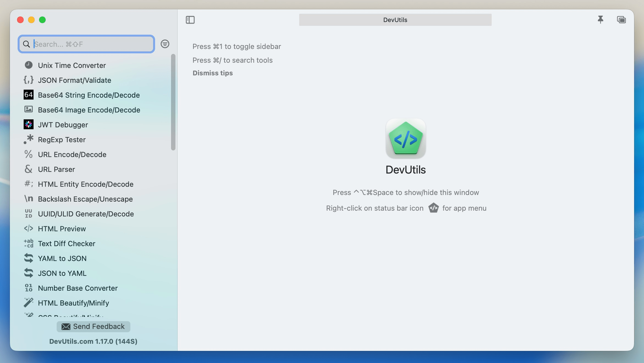The width and height of the screenshot is (644, 363).
Task: Select the JSON Format/Validate tool icon
Action: coord(28,80)
